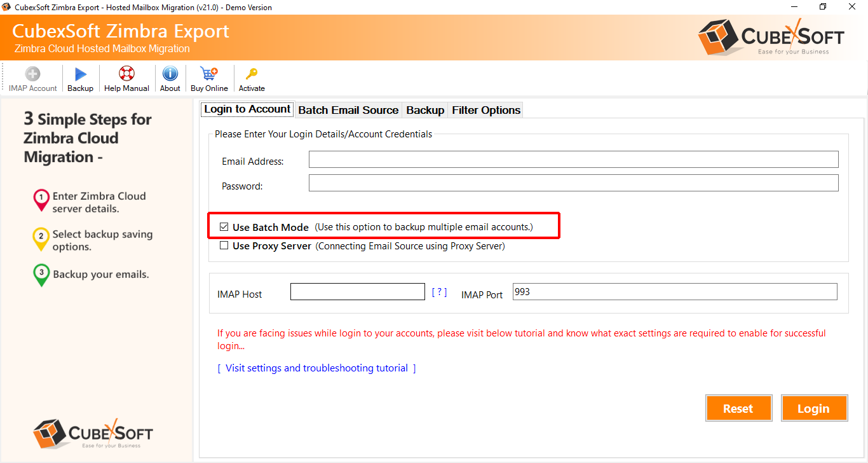Screen dimensions: 868x463
Task: Start the Backup toolbar icon
Action: pyautogui.click(x=81, y=74)
